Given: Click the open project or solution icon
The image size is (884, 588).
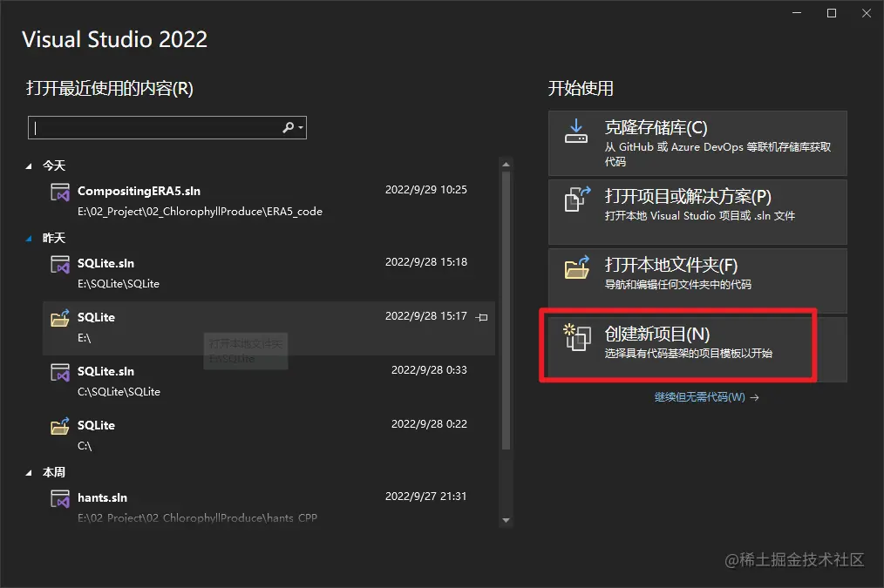Looking at the screenshot, I should (x=577, y=199).
